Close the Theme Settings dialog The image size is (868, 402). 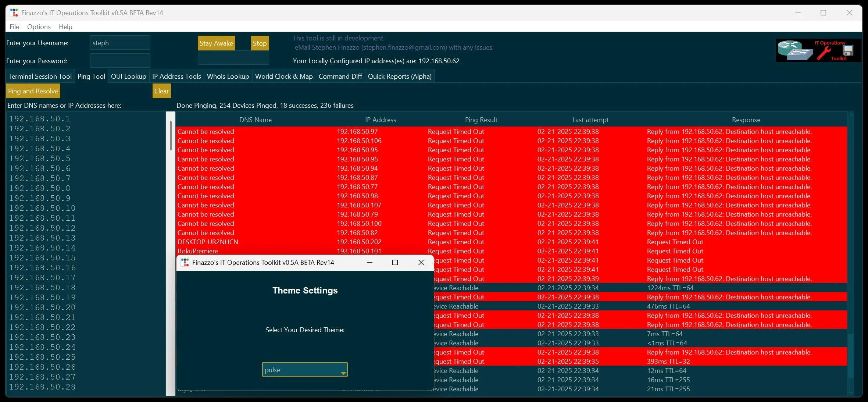coord(421,262)
